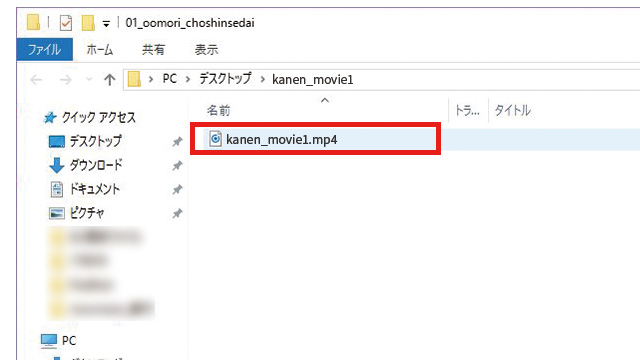
Task: Expand the chevron after PC in address bar
Action: [x=188, y=79]
